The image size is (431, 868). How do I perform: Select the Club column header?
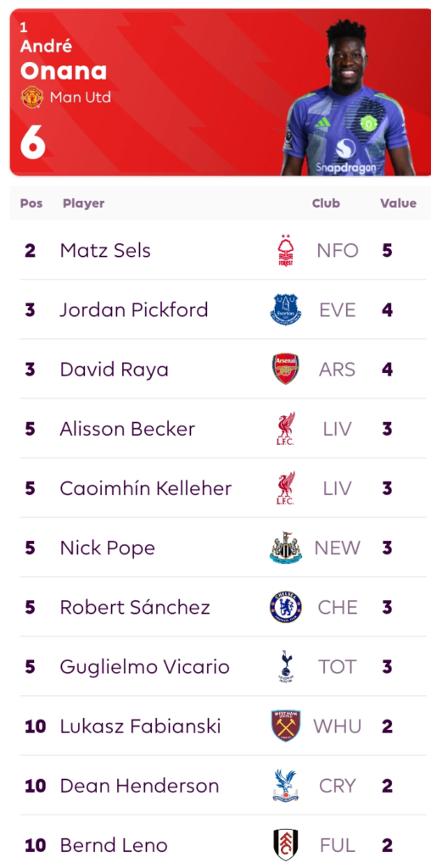pyautogui.click(x=326, y=203)
